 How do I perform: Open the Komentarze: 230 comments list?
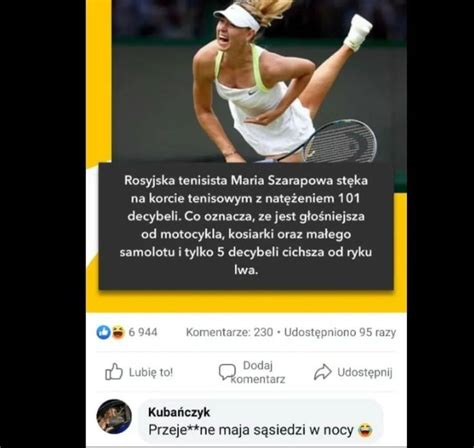(229, 332)
